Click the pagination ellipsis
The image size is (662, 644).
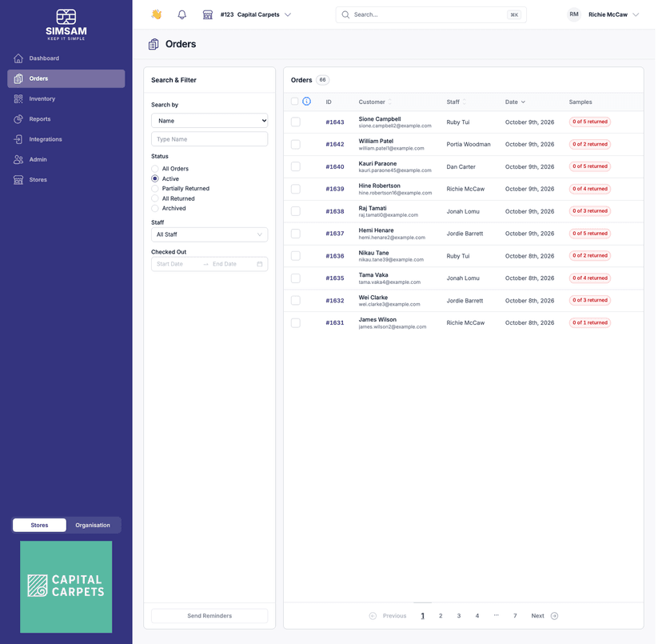coord(496,615)
